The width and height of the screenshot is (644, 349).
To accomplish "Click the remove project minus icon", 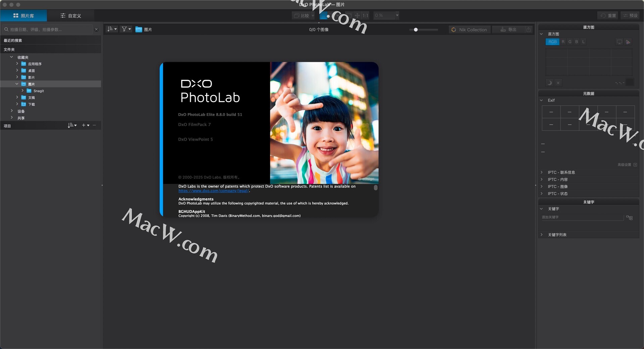I will point(94,125).
